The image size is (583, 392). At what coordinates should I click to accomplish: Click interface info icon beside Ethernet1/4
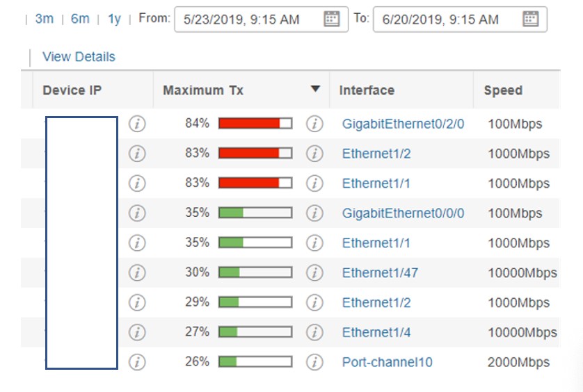[314, 332]
